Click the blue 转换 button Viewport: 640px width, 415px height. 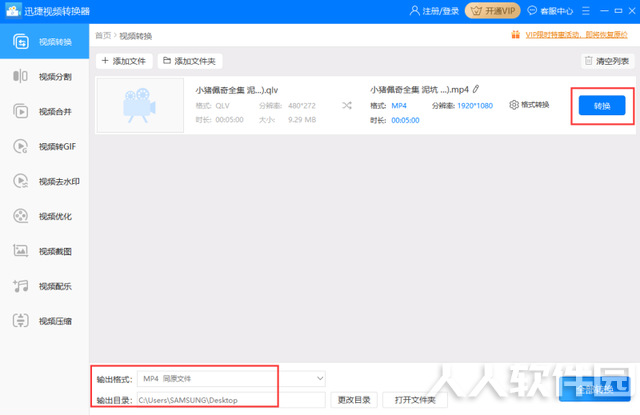click(602, 106)
